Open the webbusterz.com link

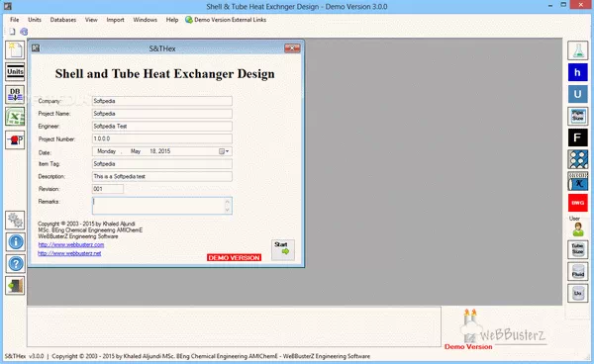tap(71, 245)
